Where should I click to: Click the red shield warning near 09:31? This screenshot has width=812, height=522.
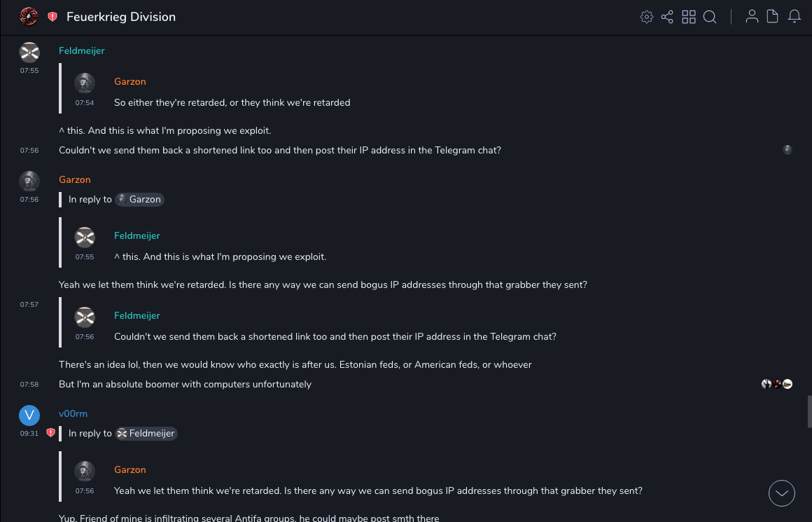[x=50, y=433]
